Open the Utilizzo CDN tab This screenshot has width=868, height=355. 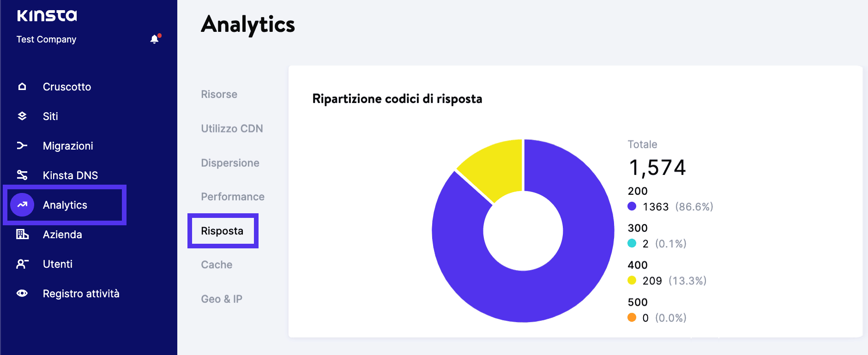[x=232, y=128]
